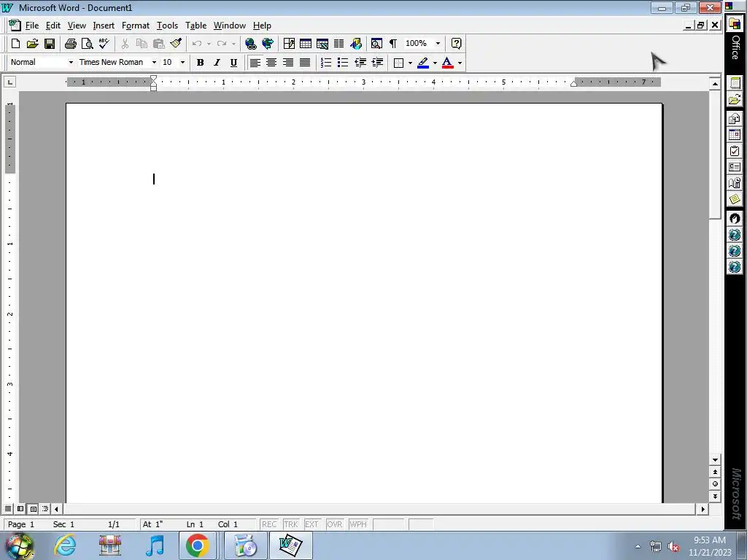Open the 100% zoom dropdown
The height and width of the screenshot is (560, 747).
438,43
